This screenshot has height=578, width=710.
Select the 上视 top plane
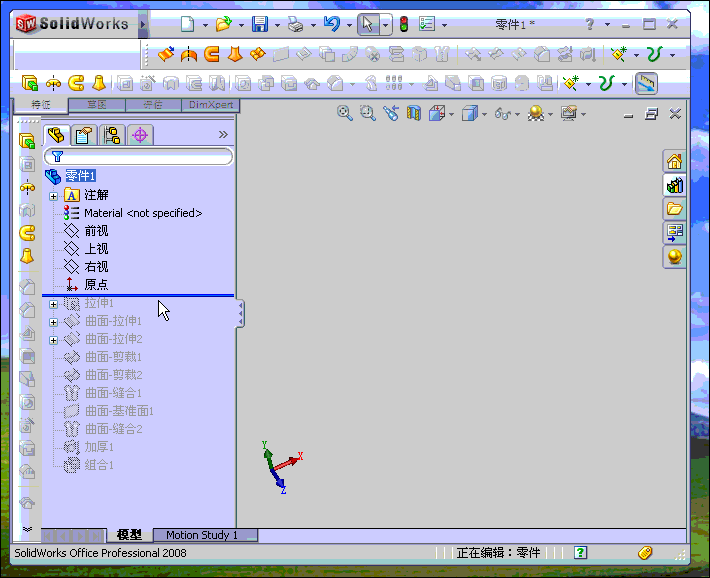click(x=96, y=249)
